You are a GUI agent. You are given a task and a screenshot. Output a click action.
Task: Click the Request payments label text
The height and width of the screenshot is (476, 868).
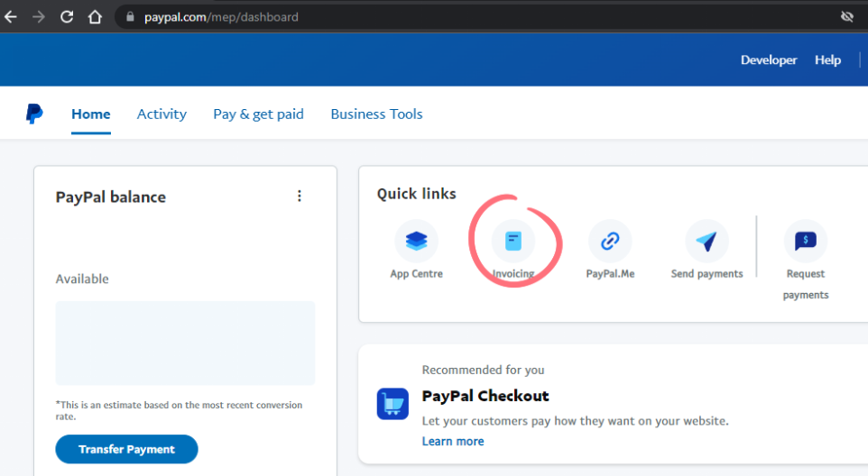(x=806, y=284)
